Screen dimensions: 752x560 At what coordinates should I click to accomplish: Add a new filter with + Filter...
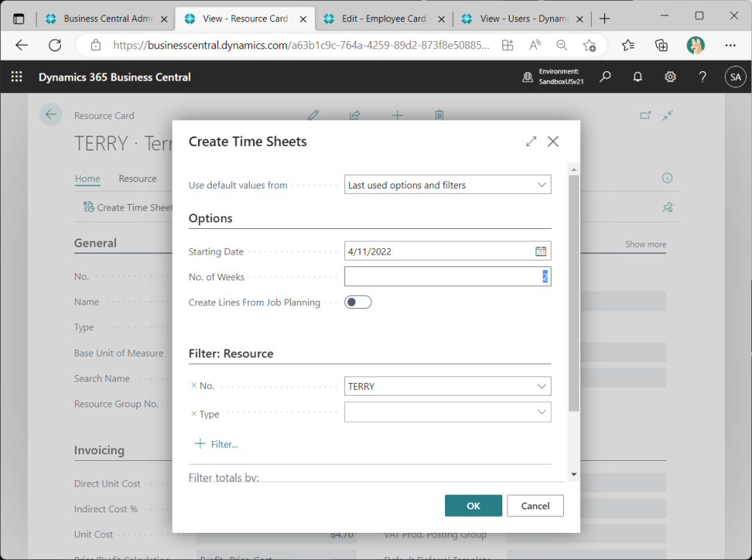(217, 444)
